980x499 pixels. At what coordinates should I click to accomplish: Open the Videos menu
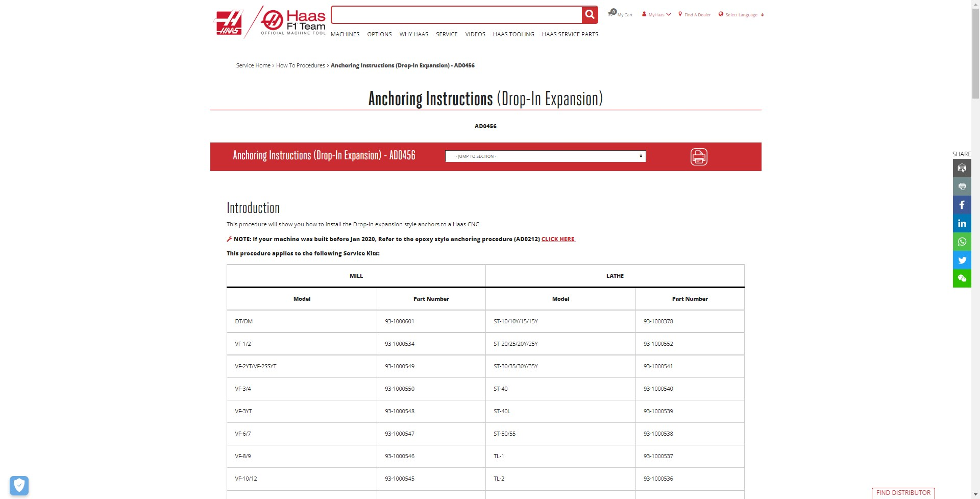(x=475, y=34)
